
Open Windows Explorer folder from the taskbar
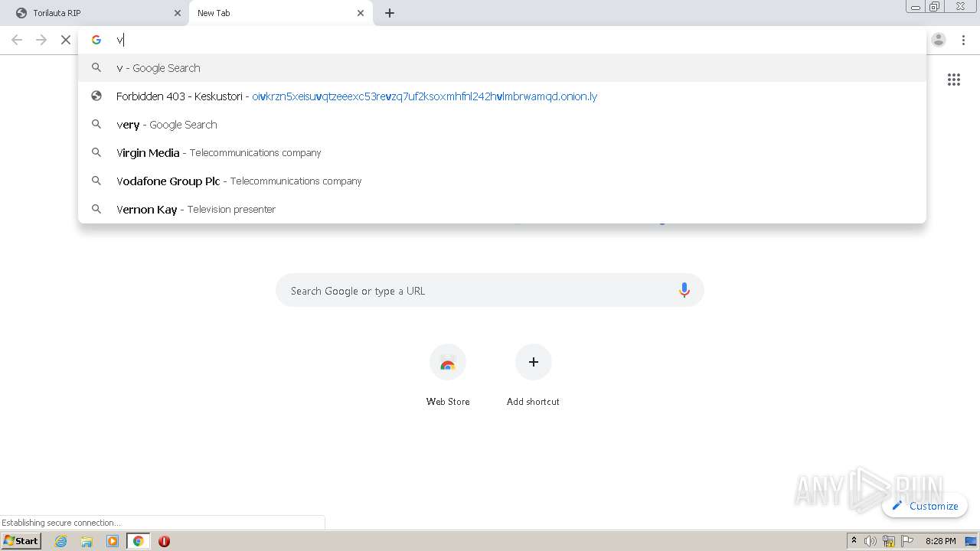[87, 541]
